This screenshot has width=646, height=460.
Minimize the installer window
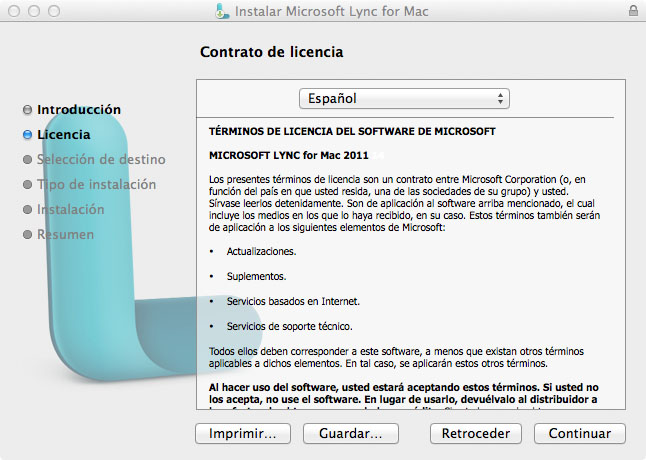pyautogui.click(x=33, y=12)
